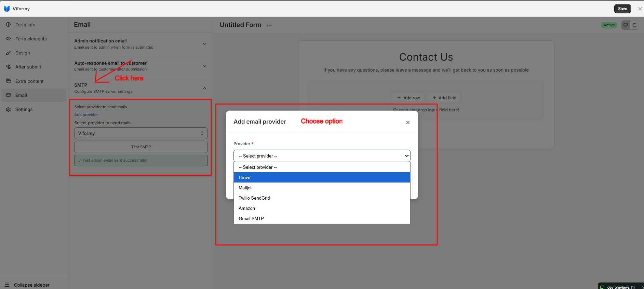Click the Add email provider dialog title
Image resolution: width=644 pixels, height=289 pixels.
260,122
